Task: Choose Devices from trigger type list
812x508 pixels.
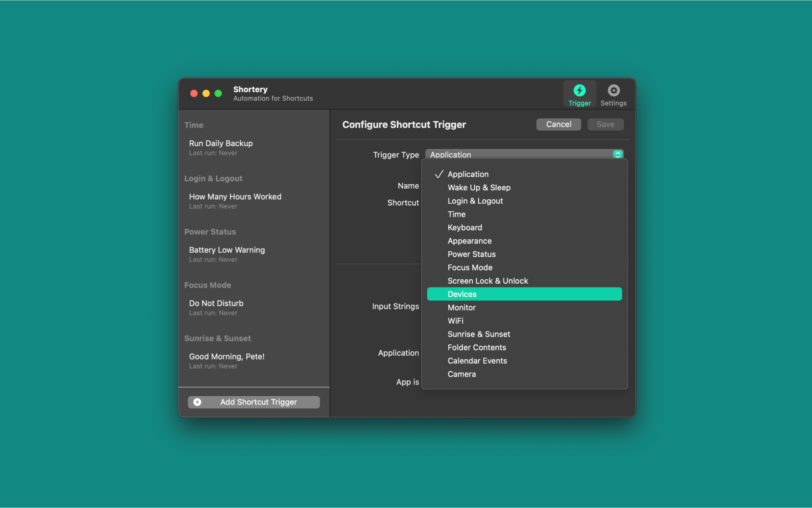Action: click(462, 294)
